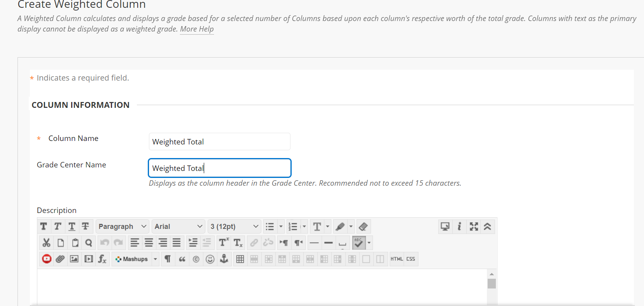The width and height of the screenshot is (644, 306).
Task: Apply bold formatting in the description editor
Action: pyautogui.click(x=44, y=226)
